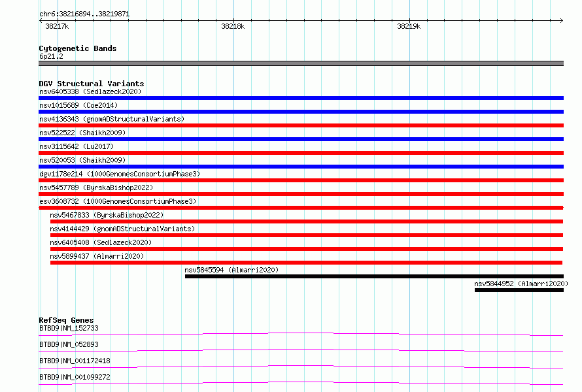The height and width of the screenshot is (392, 582).
Task: Select the red bar of nsv5899437
Action: (306, 263)
